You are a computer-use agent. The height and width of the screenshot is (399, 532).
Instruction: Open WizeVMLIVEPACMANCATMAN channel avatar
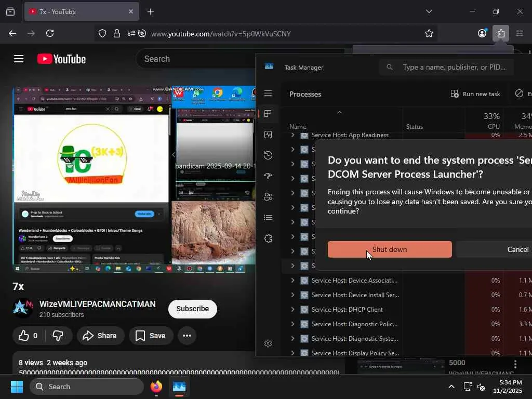[23, 308]
